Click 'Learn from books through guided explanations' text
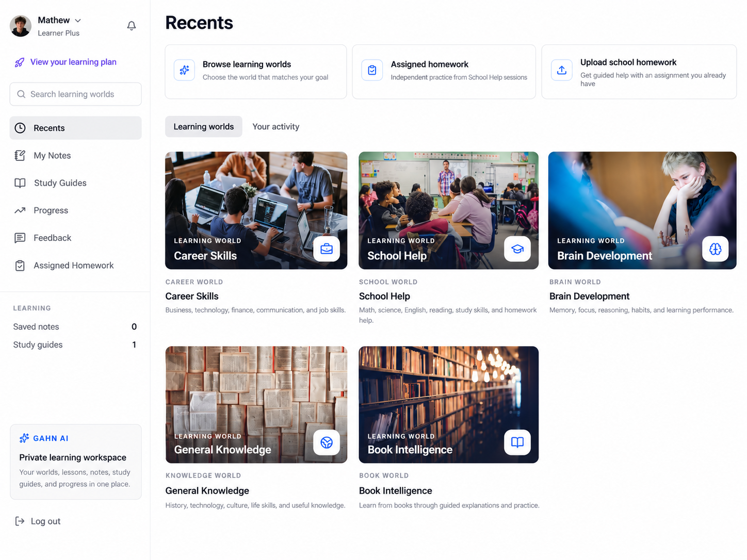 [449, 505]
